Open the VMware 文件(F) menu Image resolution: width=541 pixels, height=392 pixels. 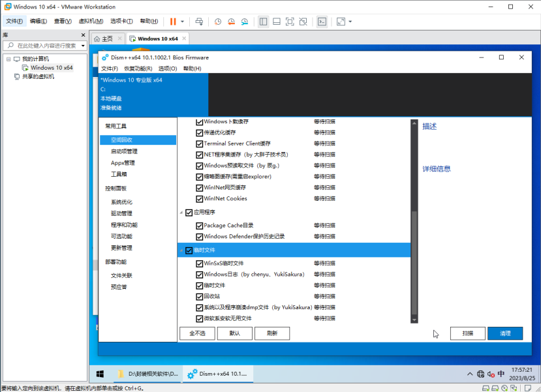[14, 21]
